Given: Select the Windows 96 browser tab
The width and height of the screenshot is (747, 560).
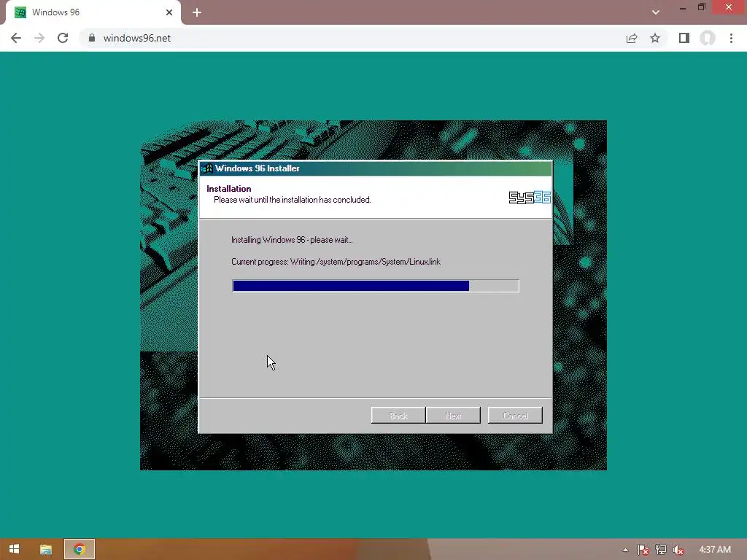Looking at the screenshot, I should click(93, 12).
